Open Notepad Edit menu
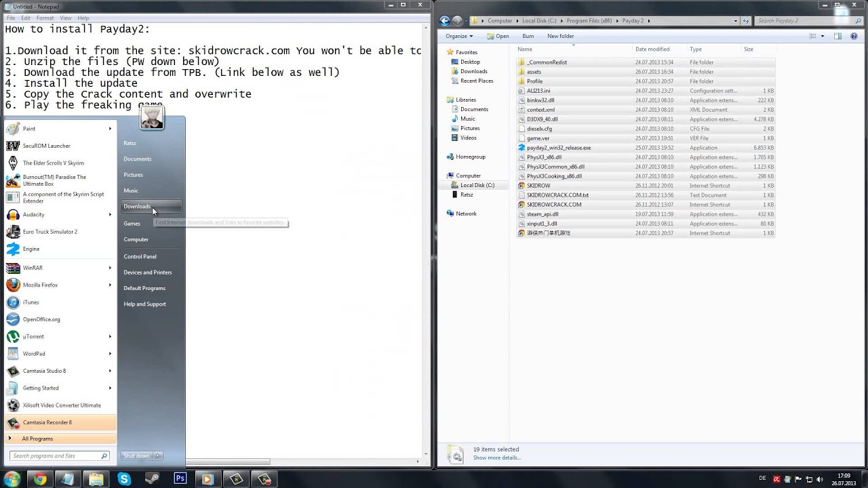 (26, 18)
